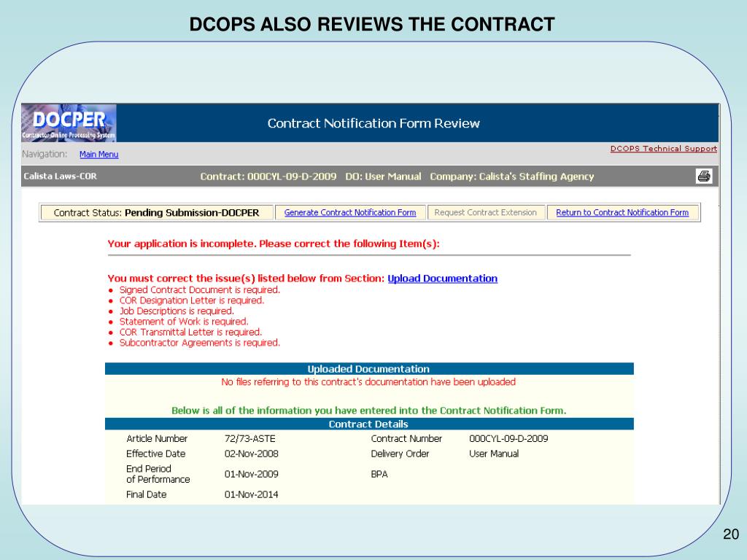Click 'COR Designation Letter is required.'
The height and width of the screenshot is (560, 747).
tap(192, 300)
